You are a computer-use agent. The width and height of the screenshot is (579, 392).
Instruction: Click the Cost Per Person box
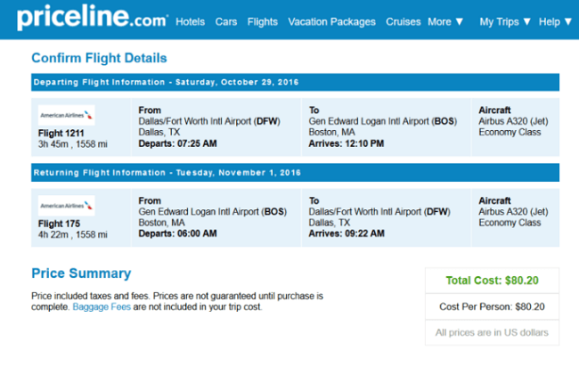coord(492,306)
